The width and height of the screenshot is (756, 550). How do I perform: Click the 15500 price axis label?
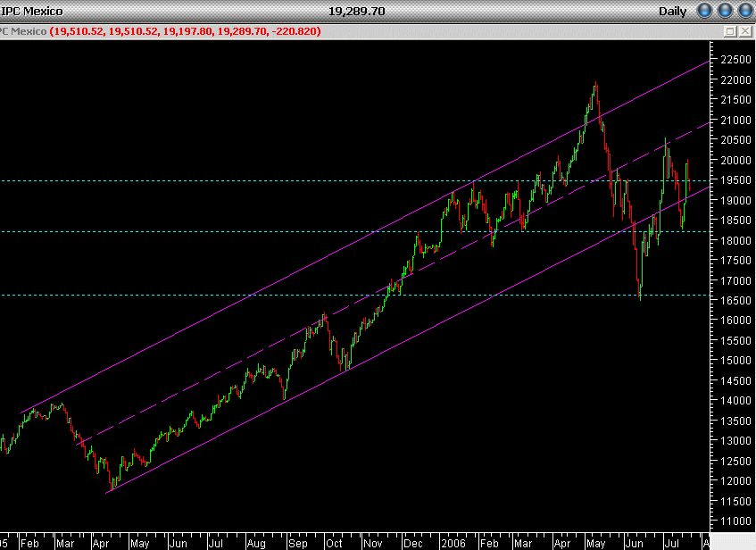735,340
